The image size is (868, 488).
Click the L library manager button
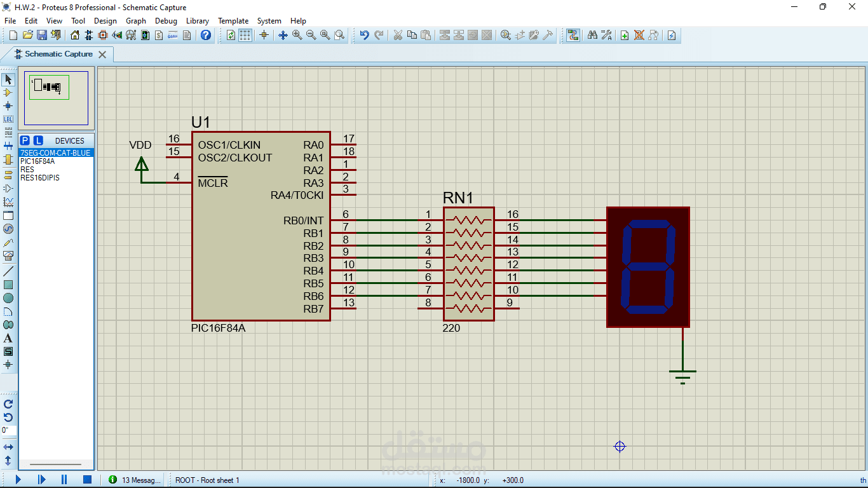pyautogui.click(x=38, y=140)
